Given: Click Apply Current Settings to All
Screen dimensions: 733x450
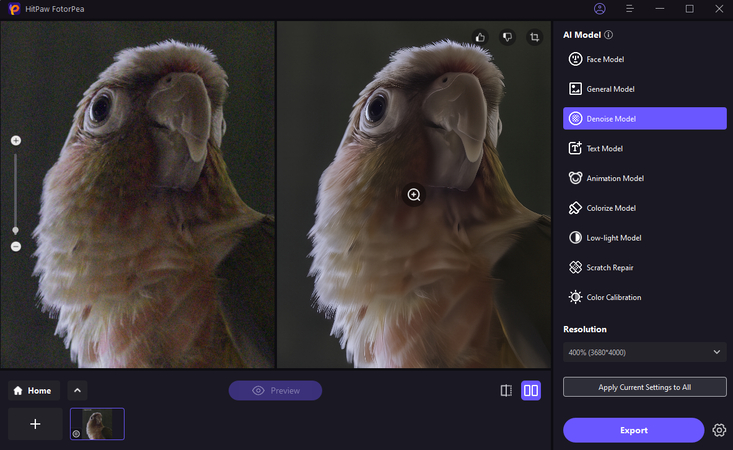Looking at the screenshot, I should coord(644,386).
